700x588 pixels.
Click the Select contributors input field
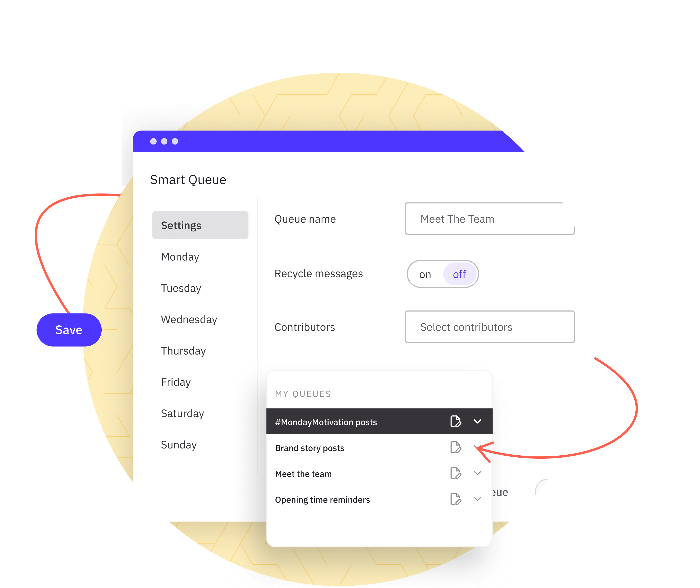coord(490,327)
